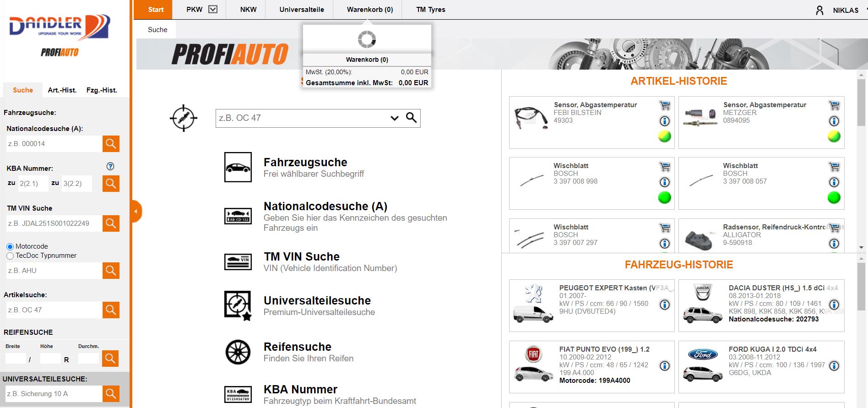This screenshot has height=408, width=868.
Task: Expand PKW dropdown arrow in top menu
Action: tap(213, 9)
